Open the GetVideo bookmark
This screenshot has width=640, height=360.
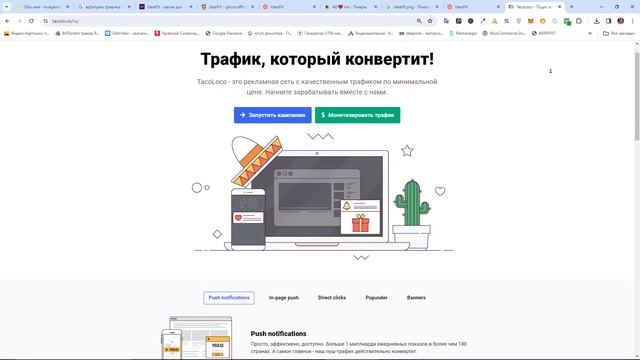tap(127, 33)
